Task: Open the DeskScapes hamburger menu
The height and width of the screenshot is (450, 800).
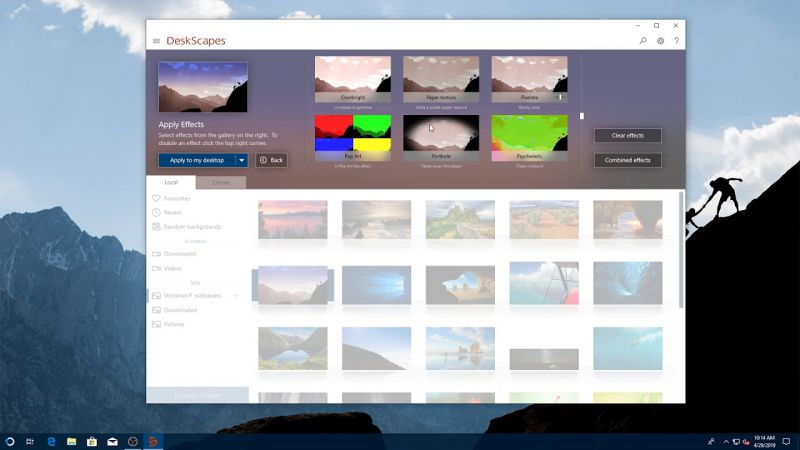Action: coord(156,41)
